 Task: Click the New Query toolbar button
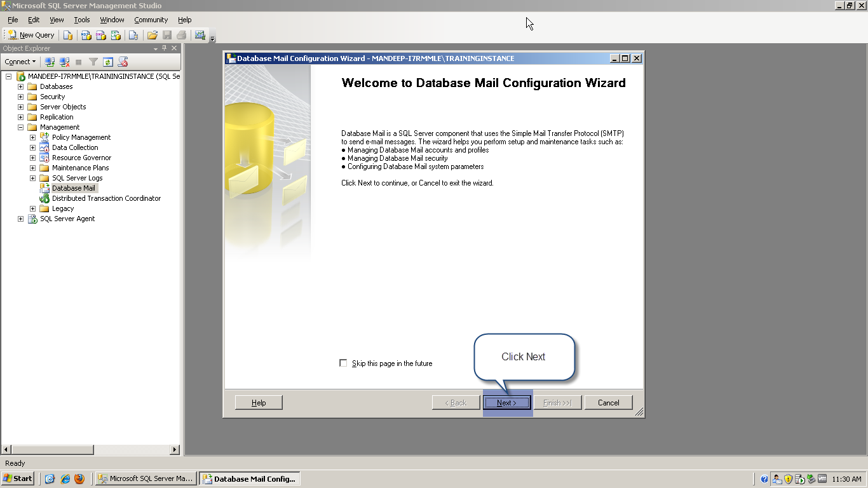coord(31,35)
